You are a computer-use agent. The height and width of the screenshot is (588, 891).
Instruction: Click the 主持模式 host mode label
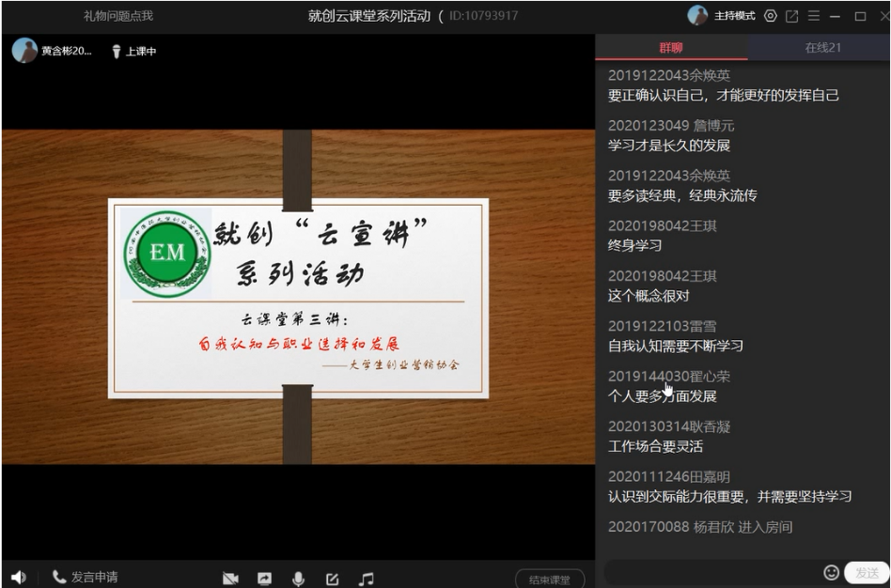coord(734,16)
